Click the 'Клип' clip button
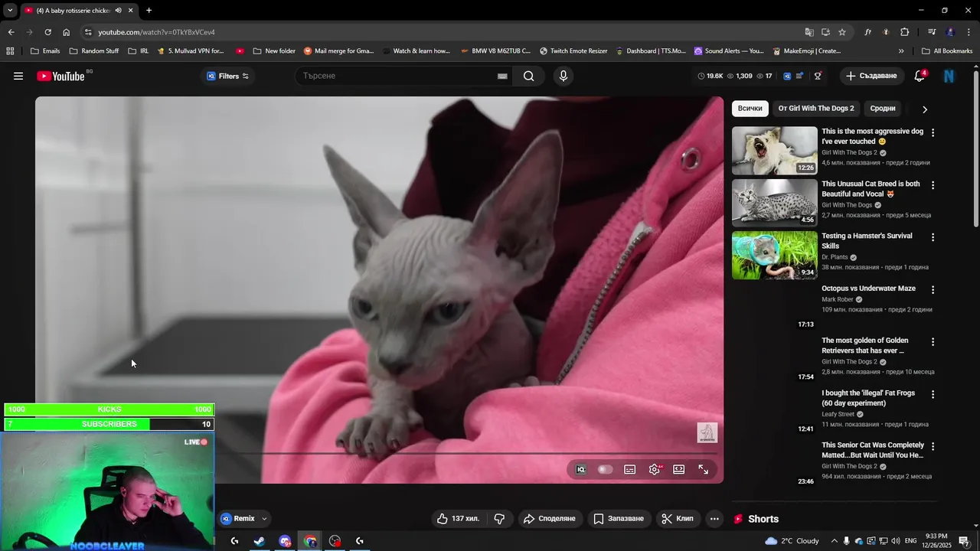 pos(678,519)
